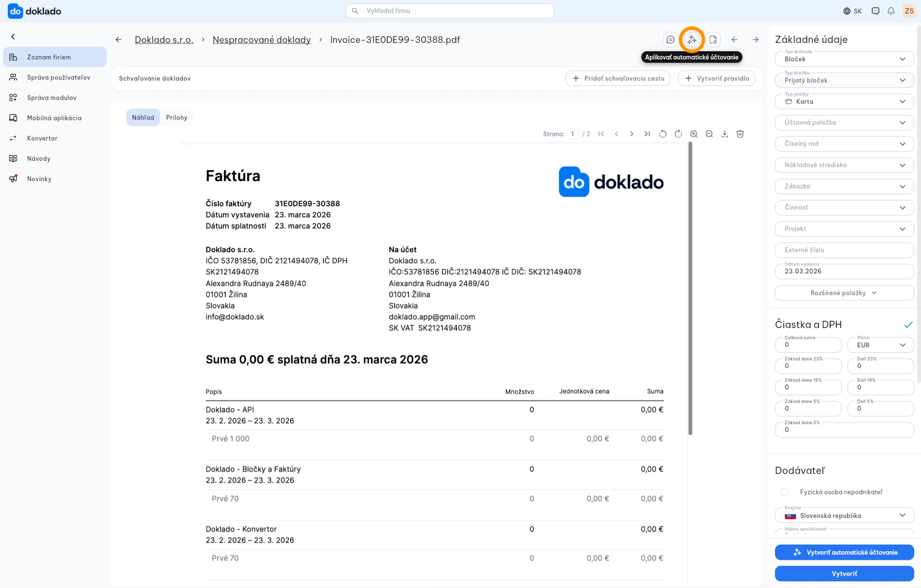This screenshot has height=588, width=921.
Task: Open Návody in sidebar
Action: point(55,158)
